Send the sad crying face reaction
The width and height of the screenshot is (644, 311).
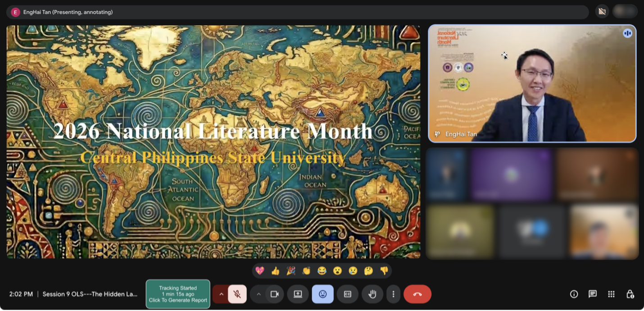(353, 270)
